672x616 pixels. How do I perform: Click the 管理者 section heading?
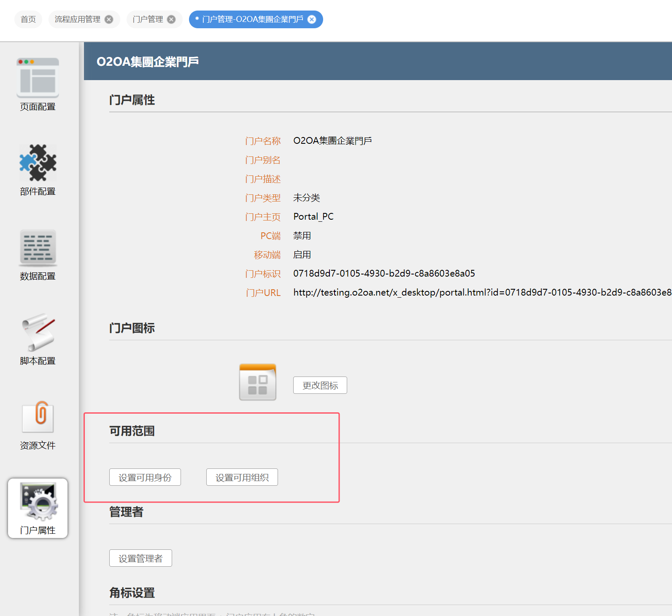(126, 512)
